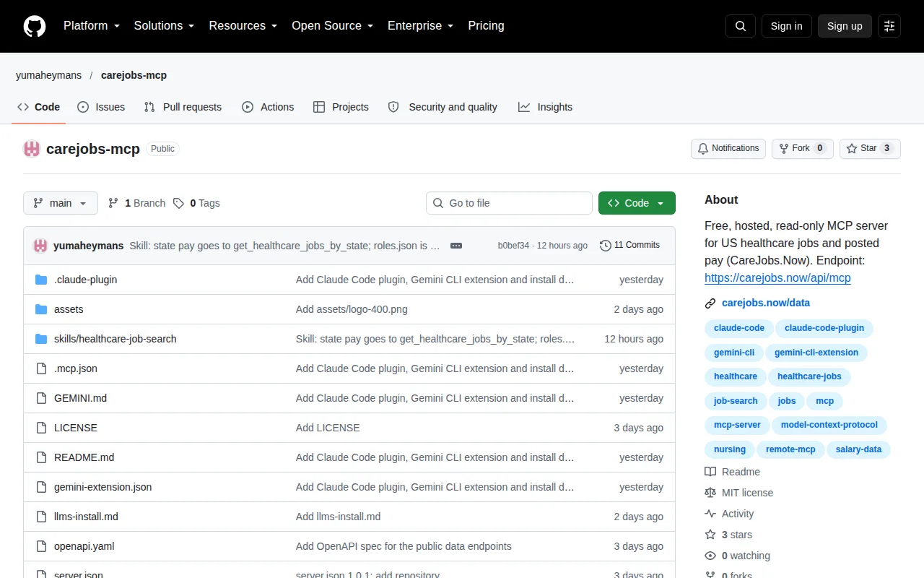Viewport: 924px width, 578px height.
Task: Star the carejobs-mcp repository
Action: pos(870,149)
